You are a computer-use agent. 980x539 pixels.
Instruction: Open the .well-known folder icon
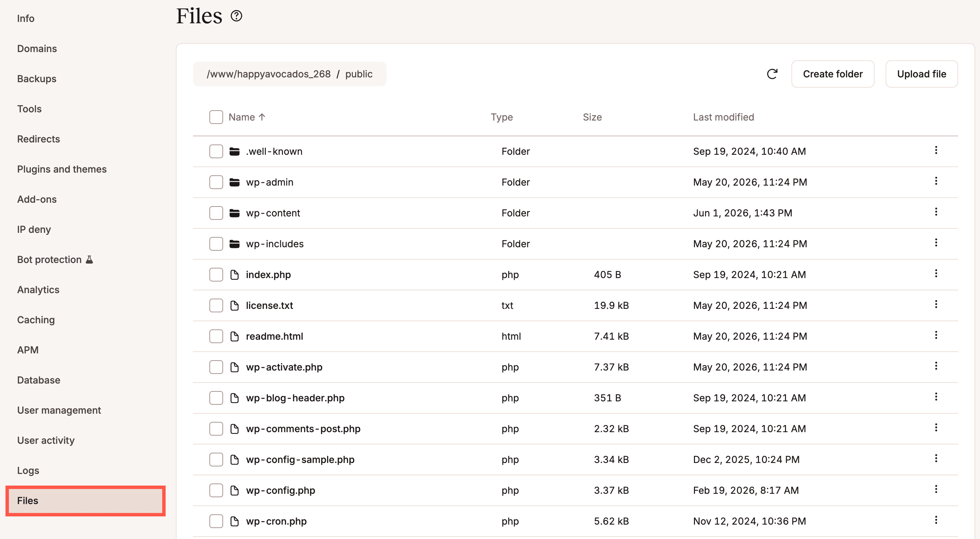tap(234, 151)
